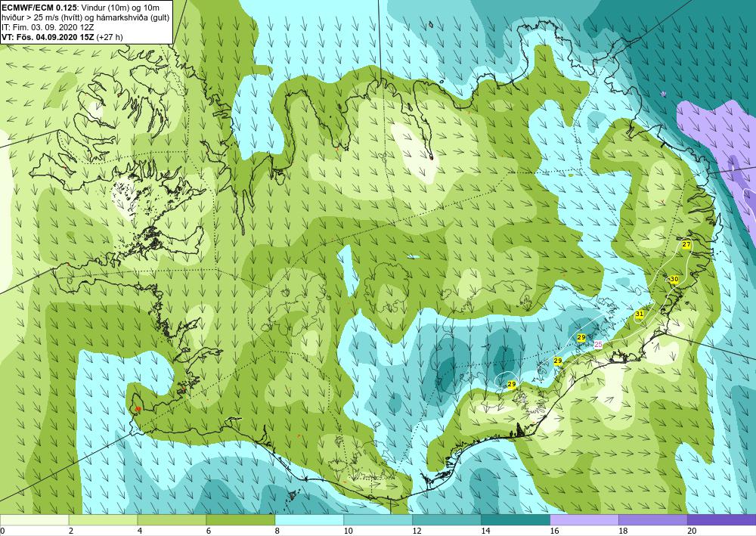Click the 2–4 m/s legend color swatch

(103, 520)
